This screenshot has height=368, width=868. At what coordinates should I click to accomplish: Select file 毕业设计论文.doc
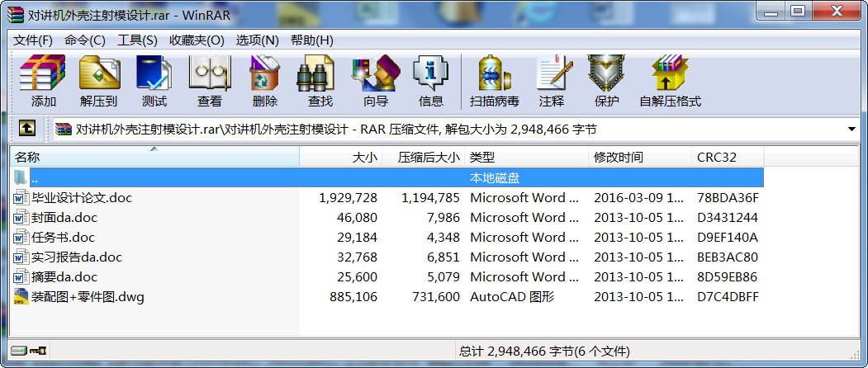click(x=82, y=197)
